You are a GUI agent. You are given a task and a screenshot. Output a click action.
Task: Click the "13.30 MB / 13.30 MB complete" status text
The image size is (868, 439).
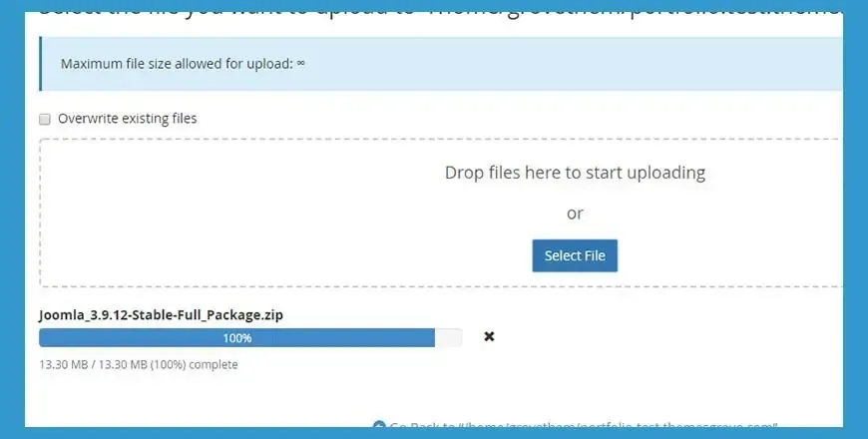(x=139, y=365)
